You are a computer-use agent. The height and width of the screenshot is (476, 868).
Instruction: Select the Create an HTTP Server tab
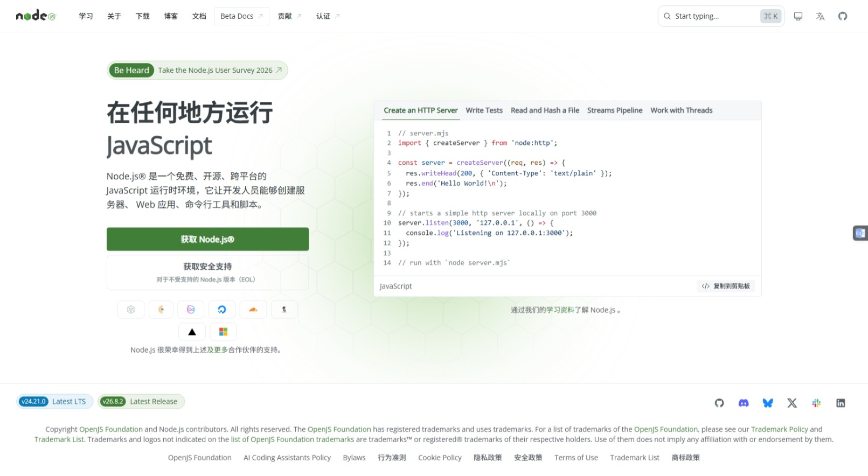[x=421, y=110]
